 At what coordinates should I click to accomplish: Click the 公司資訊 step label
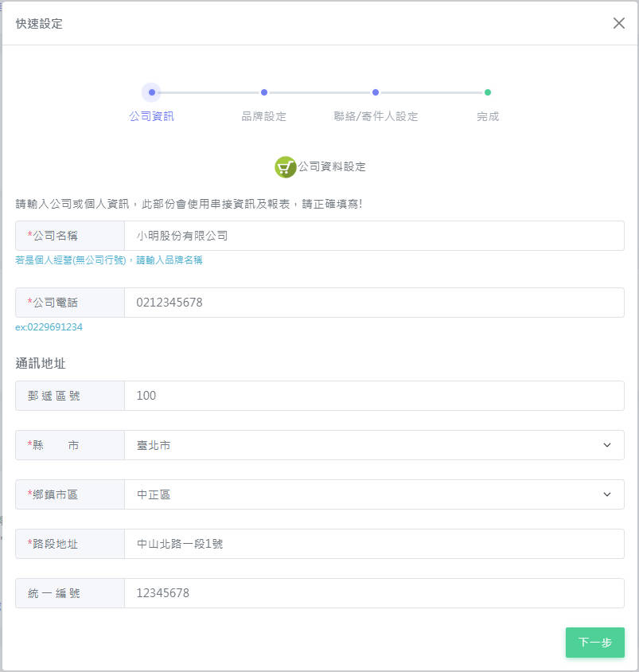151,116
